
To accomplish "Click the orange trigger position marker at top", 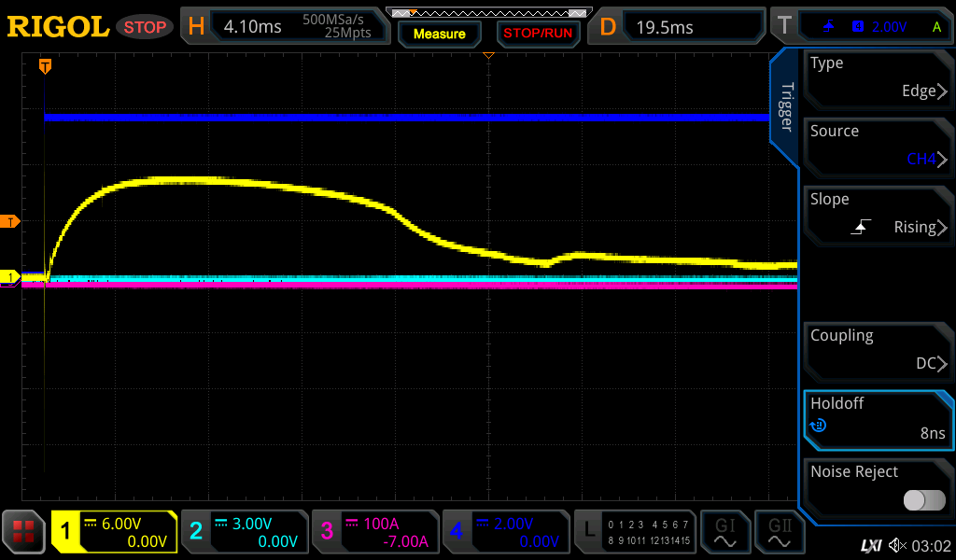I will click(x=44, y=66).
